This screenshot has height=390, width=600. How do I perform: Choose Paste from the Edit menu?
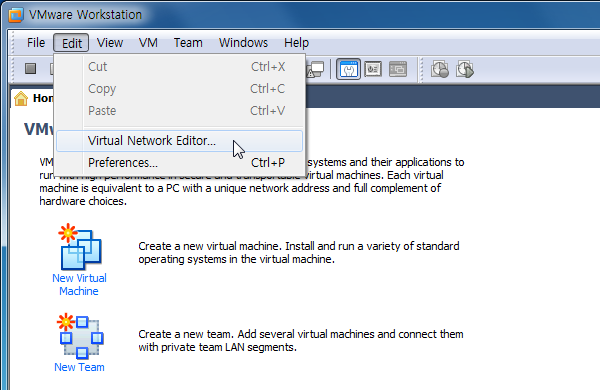179,111
